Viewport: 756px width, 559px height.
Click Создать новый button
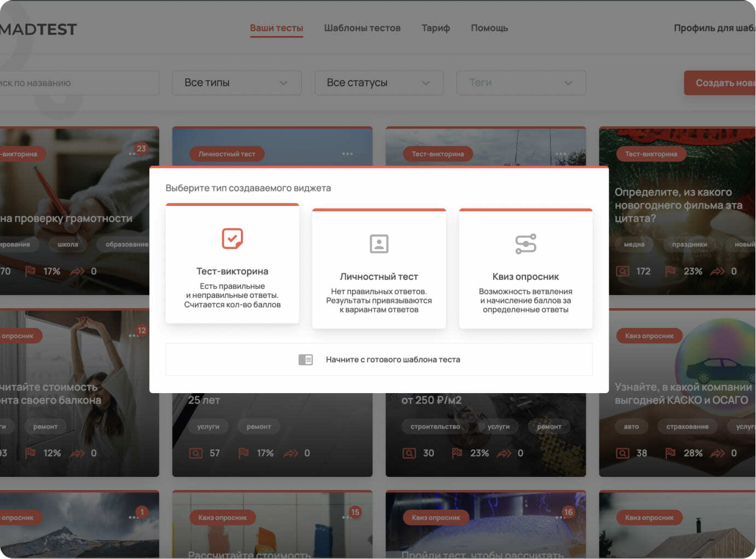tap(720, 83)
